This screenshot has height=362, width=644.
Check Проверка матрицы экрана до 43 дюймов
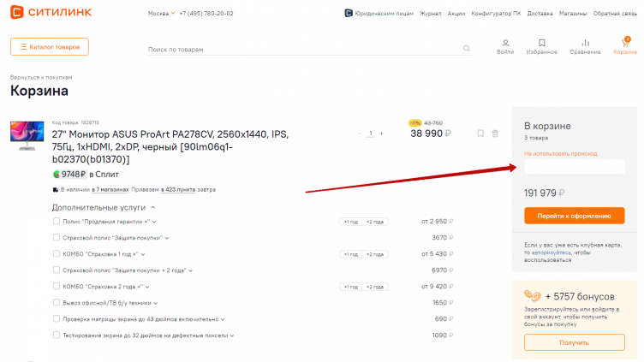pyautogui.click(x=57, y=318)
